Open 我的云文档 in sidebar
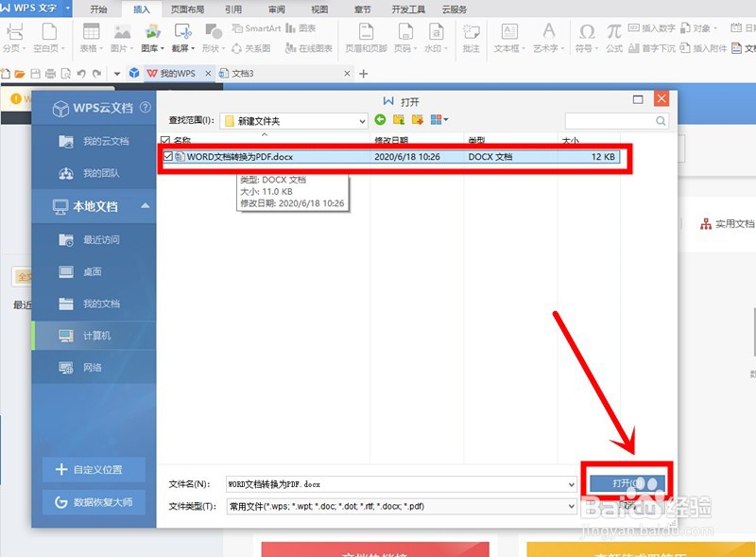The width and height of the screenshot is (756, 557). (x=94, y=141)
